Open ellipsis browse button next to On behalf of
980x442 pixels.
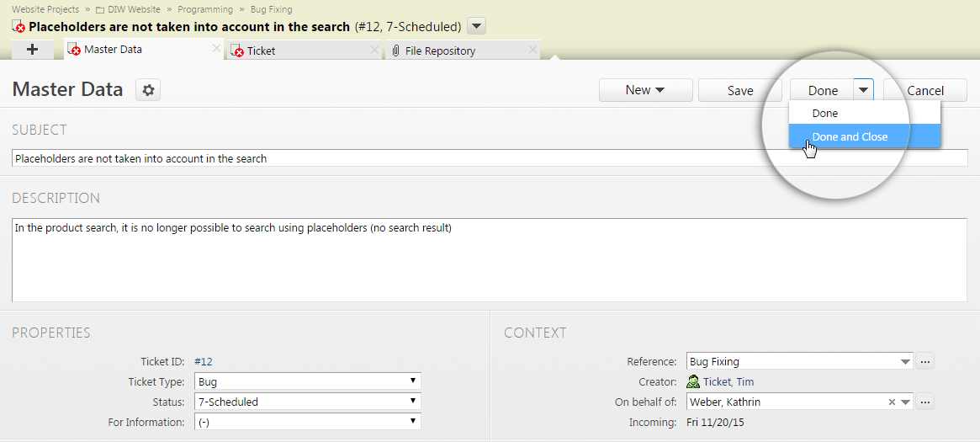(x=925, y=402)
